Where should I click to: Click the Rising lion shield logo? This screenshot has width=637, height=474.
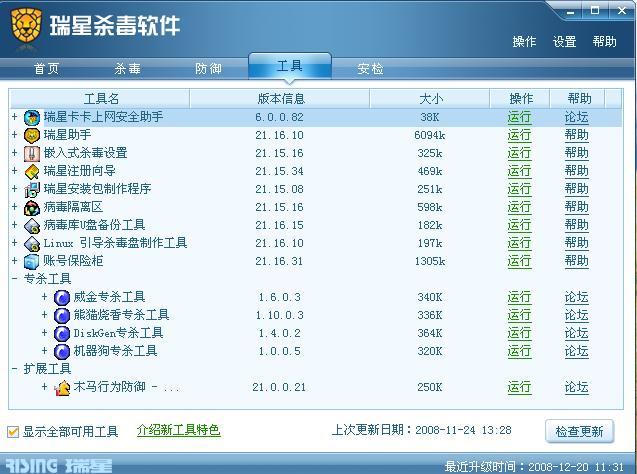26,26
